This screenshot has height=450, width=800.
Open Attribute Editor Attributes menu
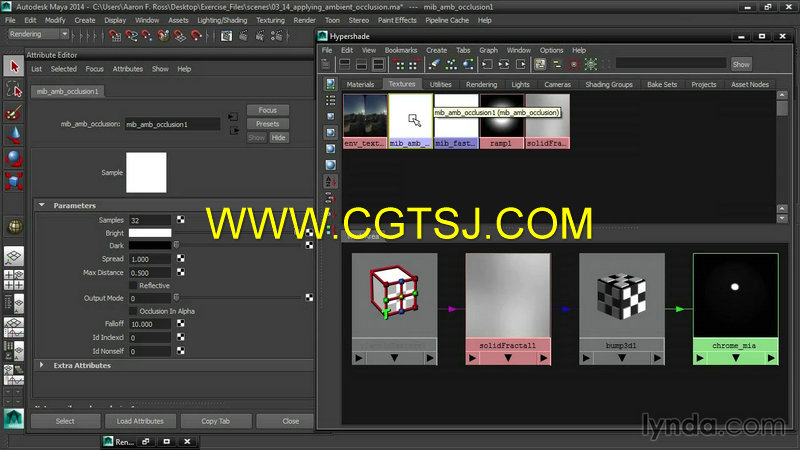pyautogui.click(x=128, y=69)
